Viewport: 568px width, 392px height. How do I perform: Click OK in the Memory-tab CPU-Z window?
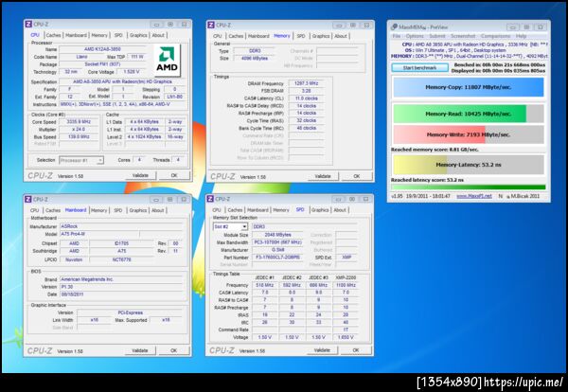click(x=357, y=176)
